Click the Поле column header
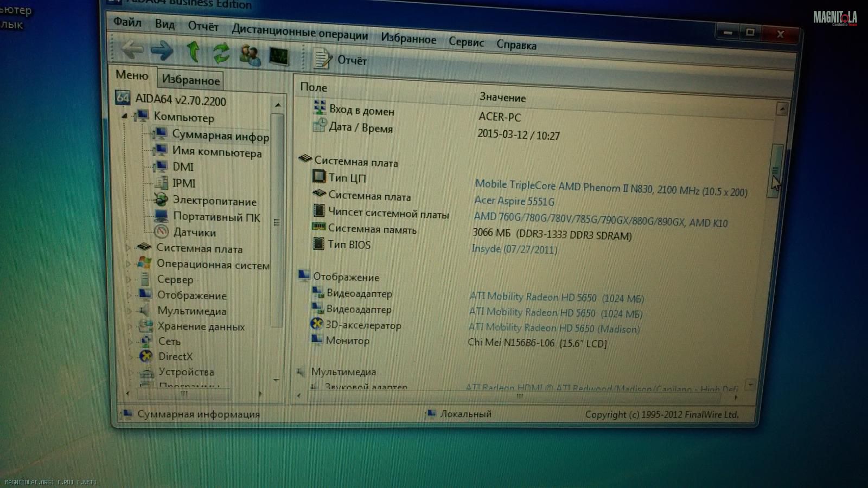The image size is (868, 488). pos(314,87)
